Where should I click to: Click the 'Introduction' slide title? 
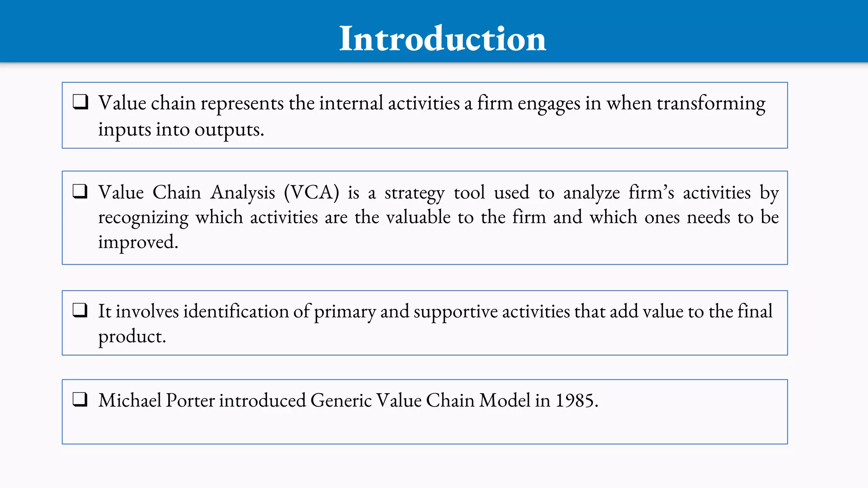(x=442, y=39)
